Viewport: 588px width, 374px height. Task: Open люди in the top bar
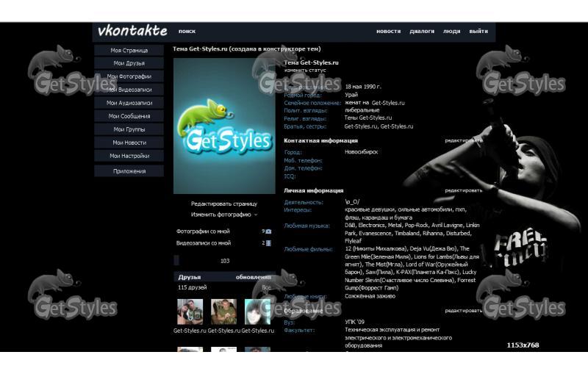[451, 31]
